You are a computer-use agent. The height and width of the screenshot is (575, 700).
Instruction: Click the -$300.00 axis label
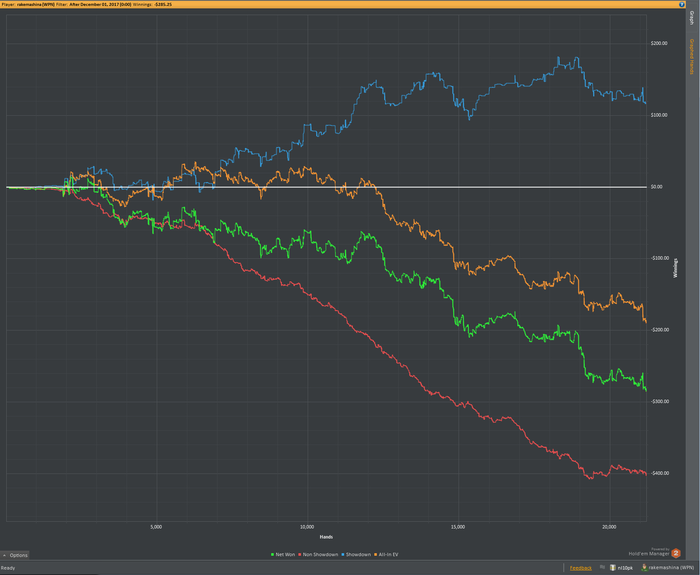click(x=659, y=401)
